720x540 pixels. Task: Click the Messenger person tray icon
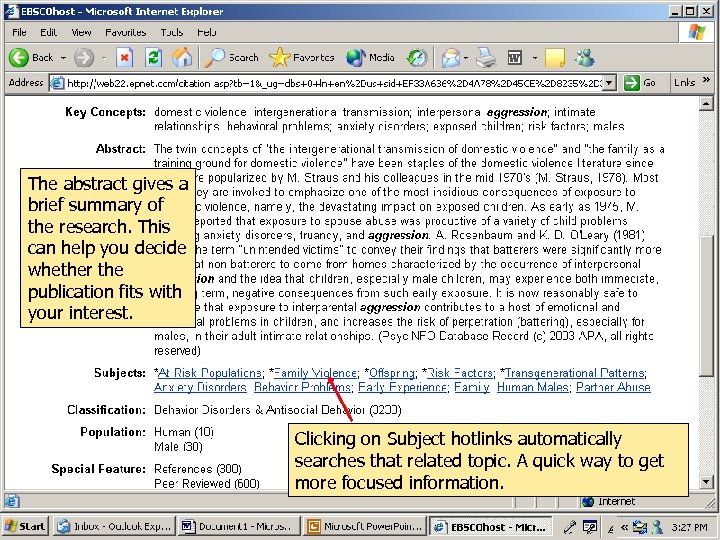pyautogui.click(x=657, y=527)
